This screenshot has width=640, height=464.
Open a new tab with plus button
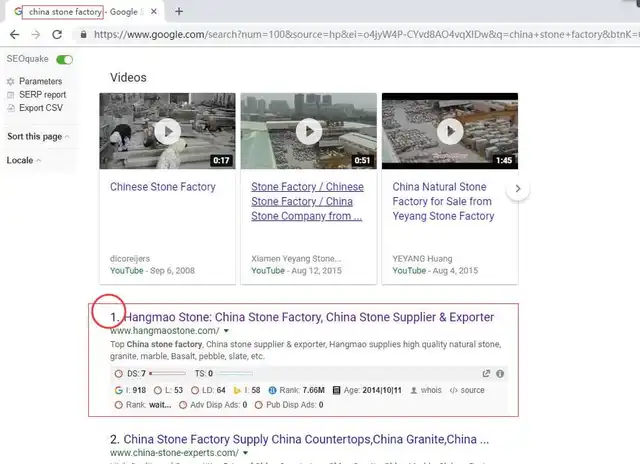[179, 11]
